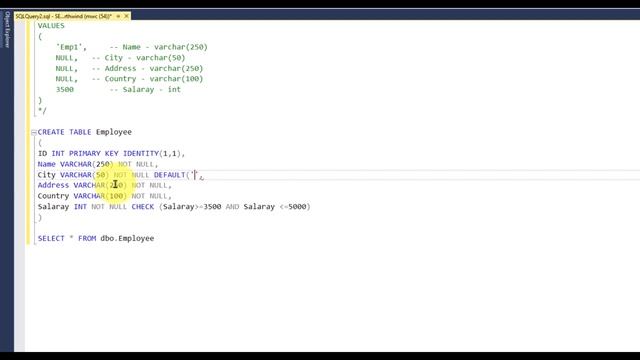Collapse the CREATE TABLE code block

(x=34, y=132)
